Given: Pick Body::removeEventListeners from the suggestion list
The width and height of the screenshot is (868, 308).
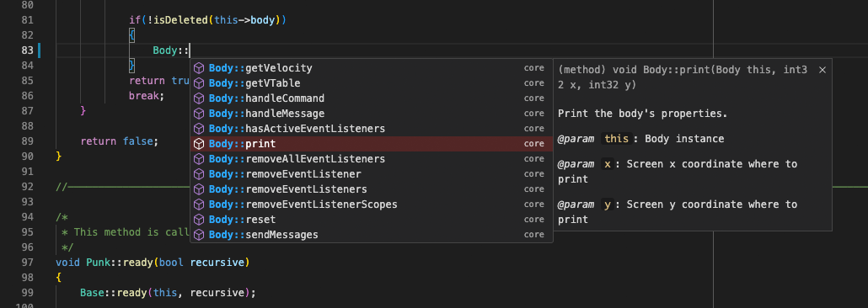Looking at the screenshot, I should click(x=372, y=189).
